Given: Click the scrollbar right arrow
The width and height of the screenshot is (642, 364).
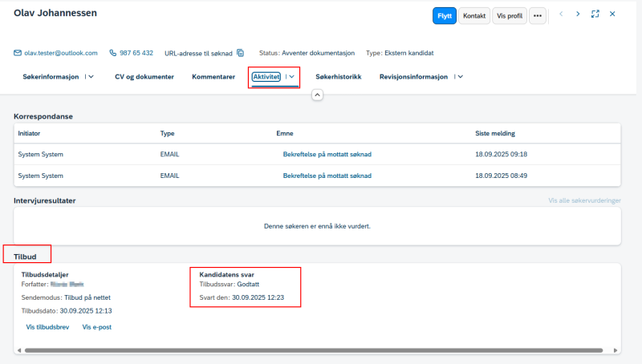Looking at the screenshot, I should point(616,350).
